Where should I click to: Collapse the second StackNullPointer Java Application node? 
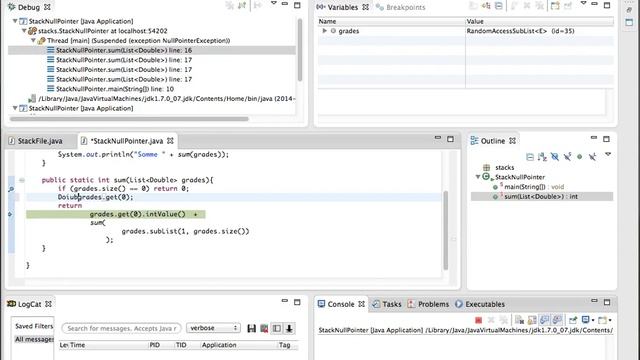(x=15, y=109)
